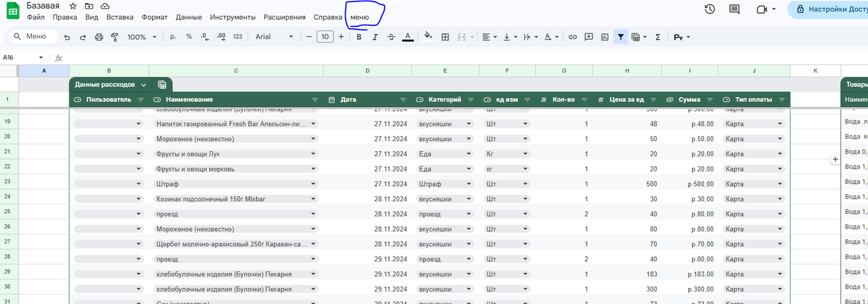The width and height of the screenshot is (868, 304).
Task: Open column type icon for Дата header
Action: pos(332,99)
